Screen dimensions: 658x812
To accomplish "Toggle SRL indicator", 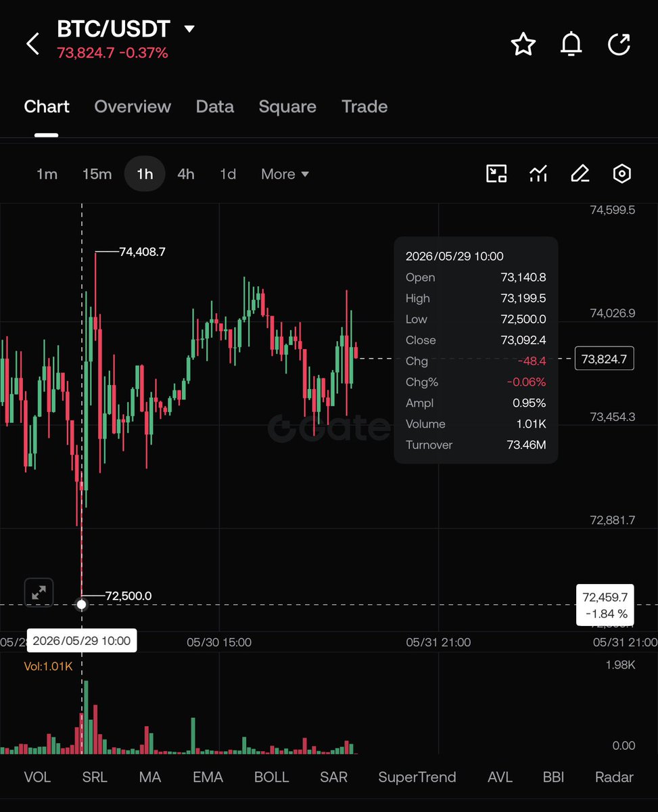I will [95, 777].
